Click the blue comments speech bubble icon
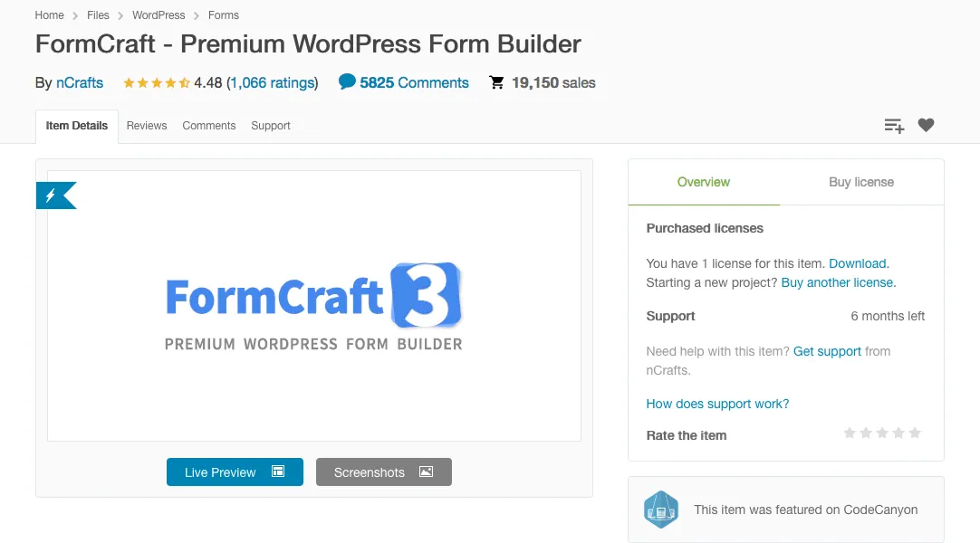Viewport: 980px width, 543px height. [x=347, y=81]
